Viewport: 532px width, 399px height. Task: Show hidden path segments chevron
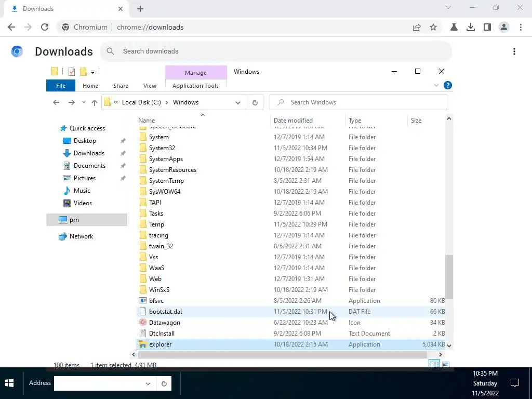tap(116, 102)
